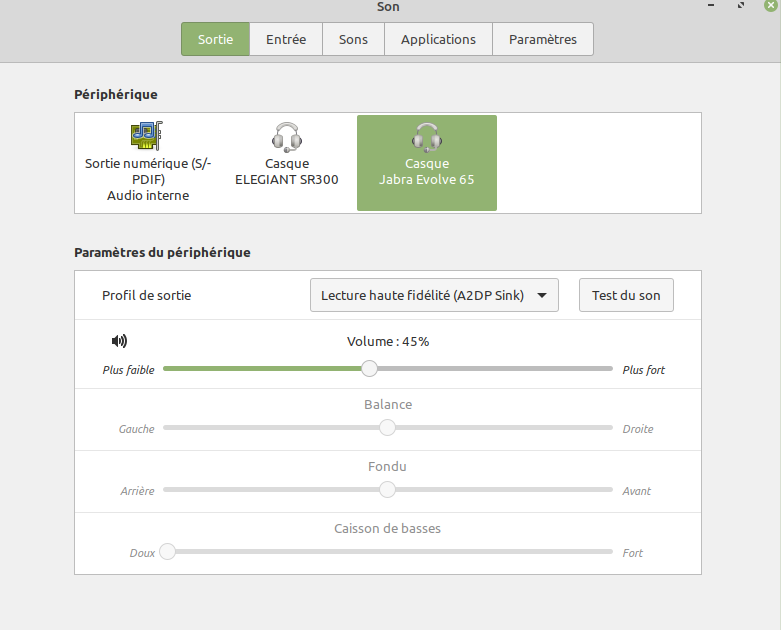781x630 pixels.
Task: Click the Caisson de basses slider handle
Action: (x=167, y=551)
